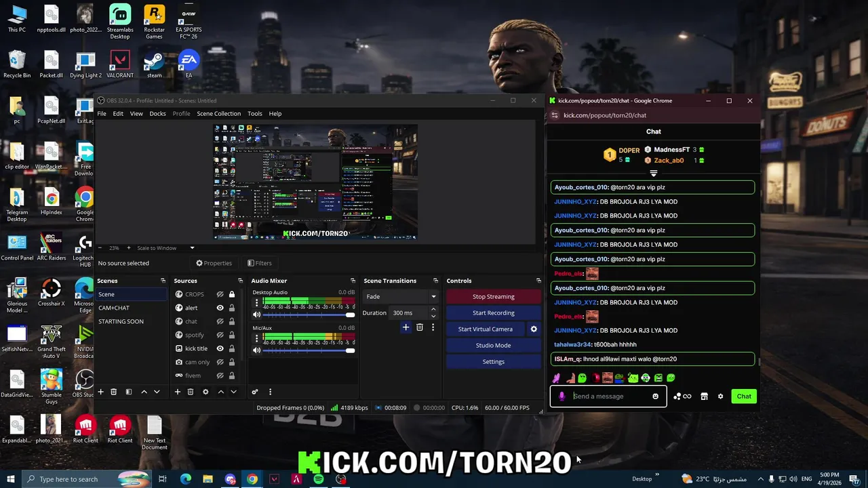Move source up arrow in Sources panel
The height and width of the screenshot is (488, 868).
220,392
